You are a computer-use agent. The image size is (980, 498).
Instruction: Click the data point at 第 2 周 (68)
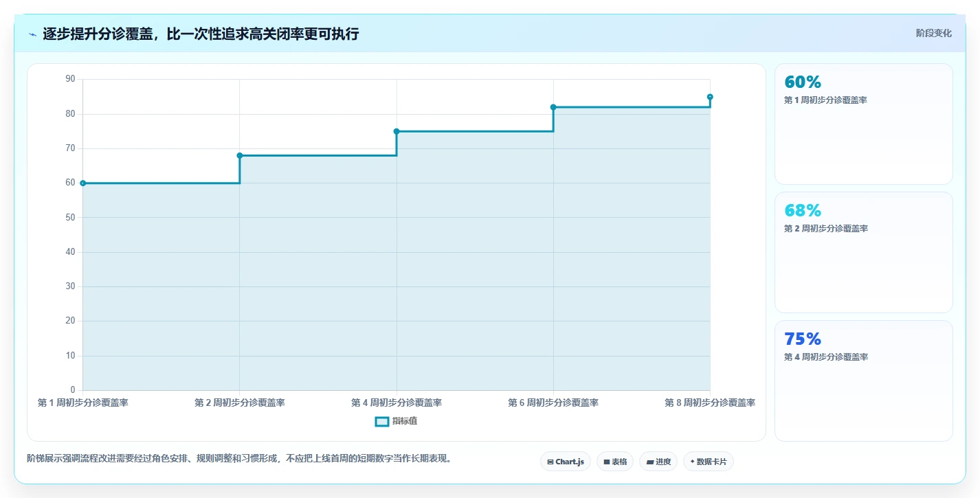pos(240,155)
